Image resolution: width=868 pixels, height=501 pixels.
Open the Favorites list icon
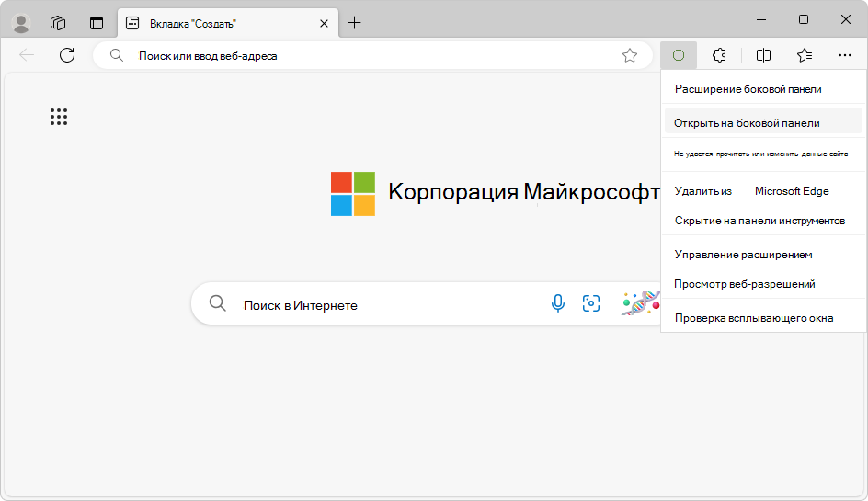coord(805,55)
